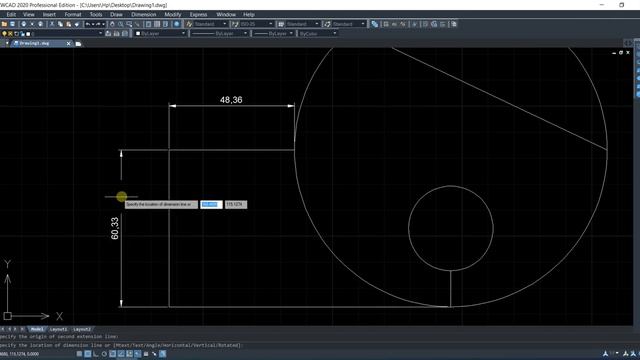Toggle the last highlighted status bar button
640x360 pixels.
(x=162, y=354)
